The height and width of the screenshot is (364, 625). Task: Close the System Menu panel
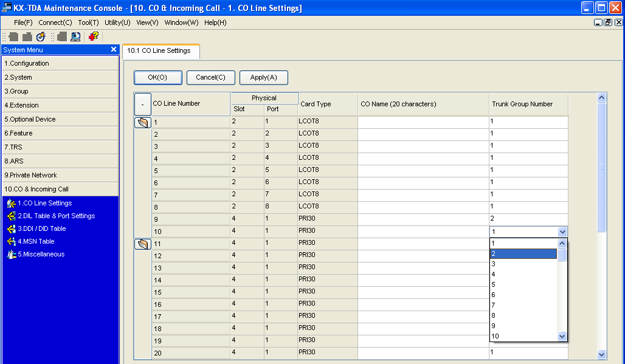(x=114, y=49)
